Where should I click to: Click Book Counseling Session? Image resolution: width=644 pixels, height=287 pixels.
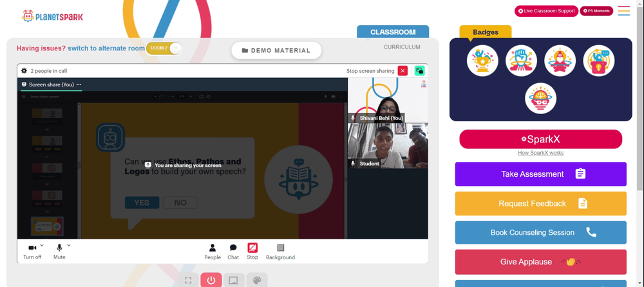pyautogui.click(x=540, y=233)
